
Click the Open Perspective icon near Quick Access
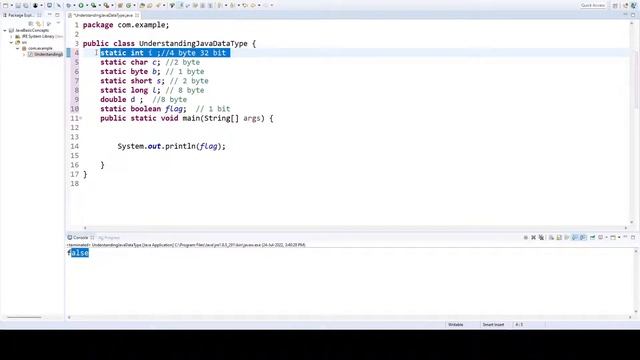(x=615, y=5)
